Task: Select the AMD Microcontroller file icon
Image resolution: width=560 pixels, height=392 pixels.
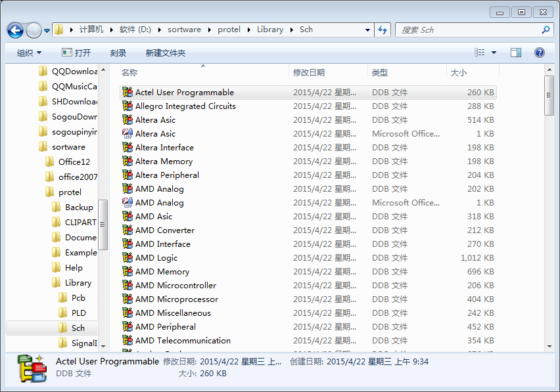Action: pos(128,286)
